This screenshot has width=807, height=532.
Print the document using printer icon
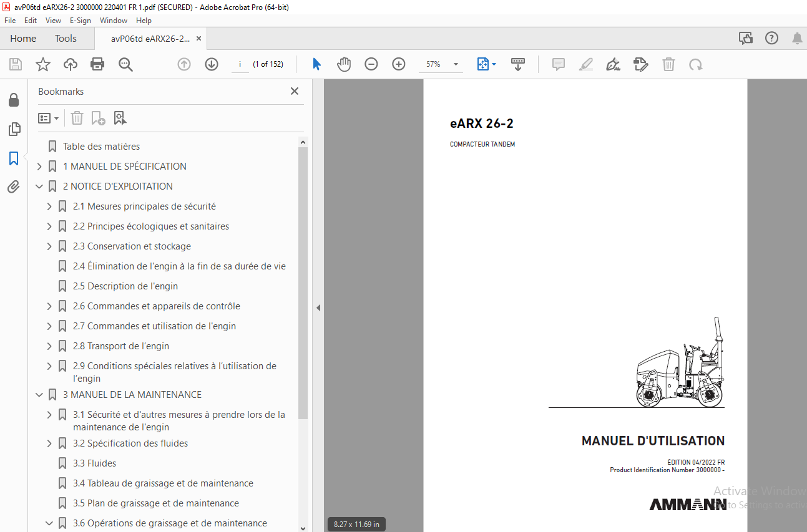tap(97, 64)
